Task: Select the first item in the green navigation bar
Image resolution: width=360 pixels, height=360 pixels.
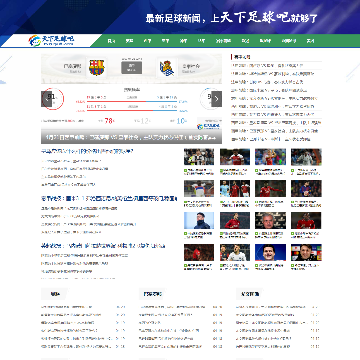Action: (111, 41)
